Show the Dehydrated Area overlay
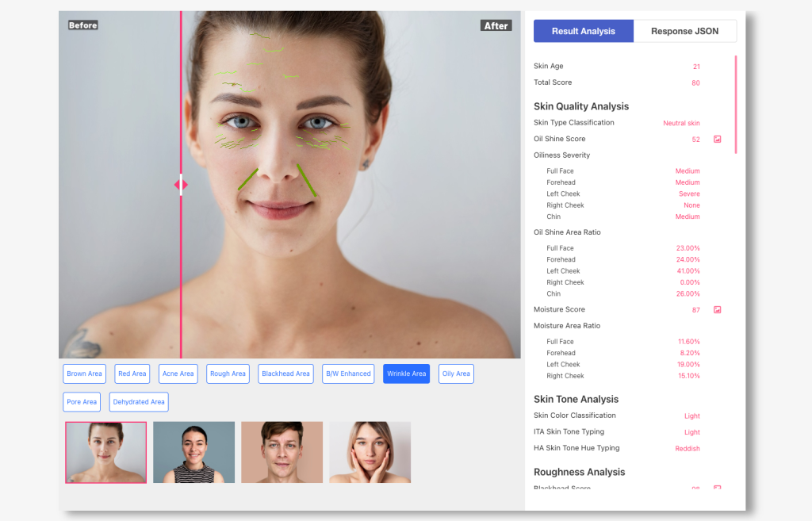 tap(139, 402)
